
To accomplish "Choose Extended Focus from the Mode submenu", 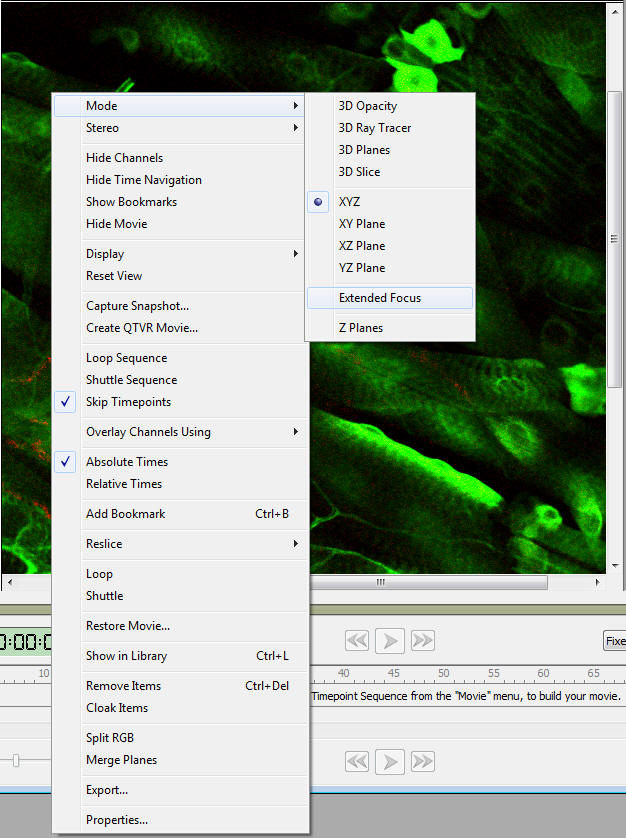I will [380, 298].
